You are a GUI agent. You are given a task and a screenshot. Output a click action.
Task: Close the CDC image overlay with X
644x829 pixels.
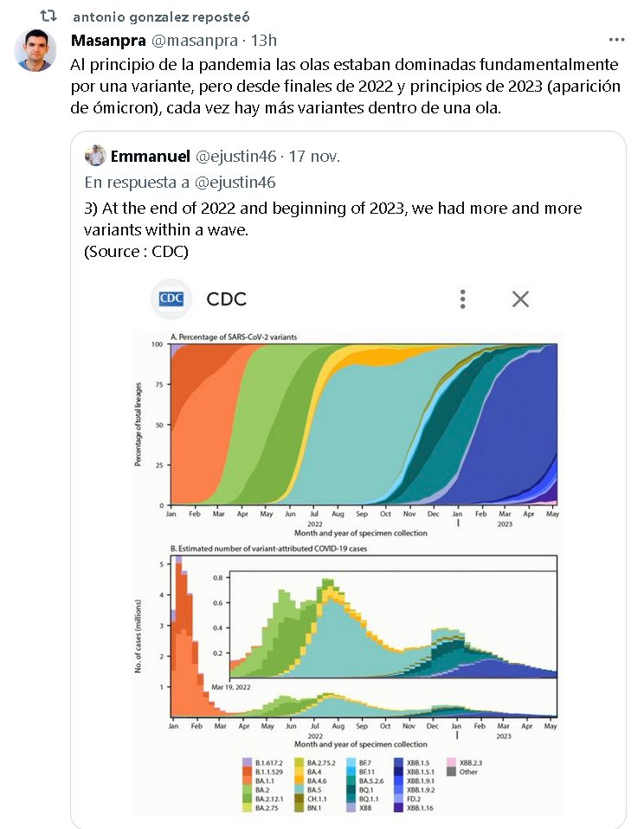click(x=520, y=299)
